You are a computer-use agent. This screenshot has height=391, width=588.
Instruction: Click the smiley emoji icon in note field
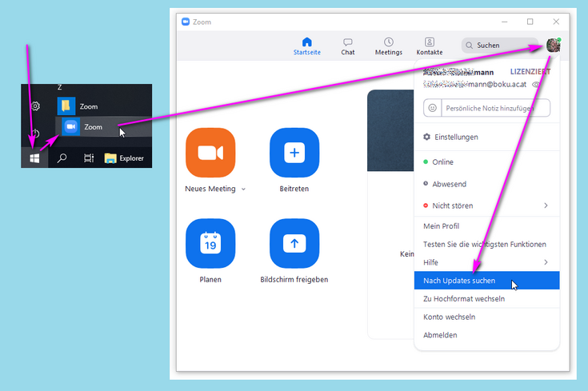[432, 108]
